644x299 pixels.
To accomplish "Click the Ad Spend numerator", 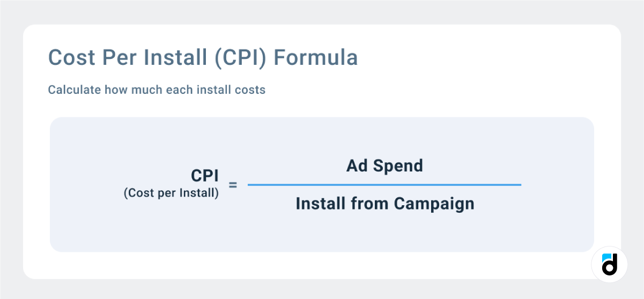I will (384, 166).
